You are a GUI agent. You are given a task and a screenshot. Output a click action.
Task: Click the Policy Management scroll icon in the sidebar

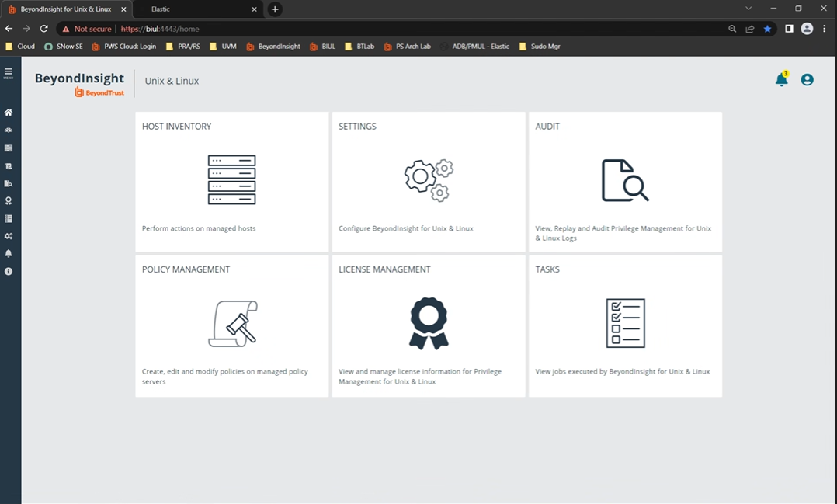[x=9, y=166]
